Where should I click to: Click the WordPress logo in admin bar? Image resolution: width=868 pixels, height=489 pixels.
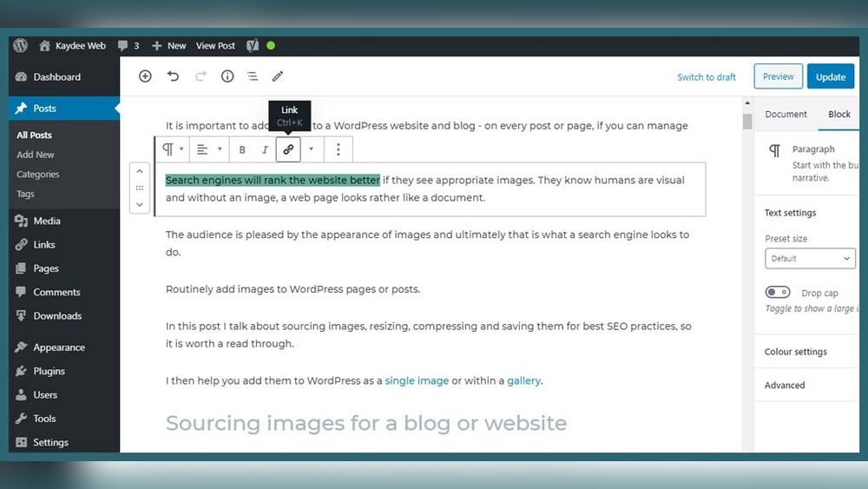tap(21, 45)
